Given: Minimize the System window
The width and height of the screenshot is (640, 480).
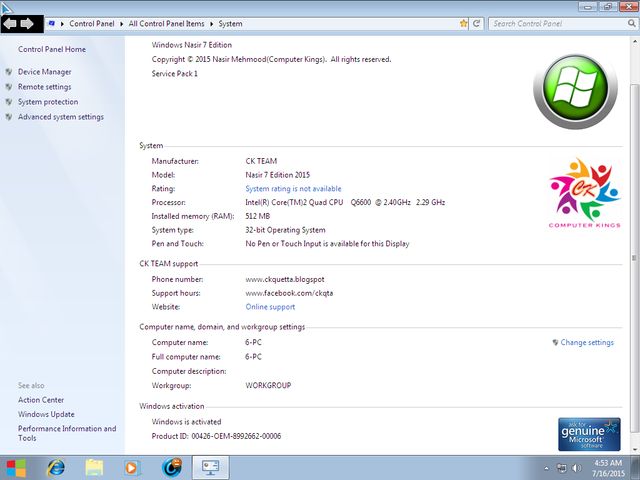Looking at the screenshot, I should click(x=588, y=7).
